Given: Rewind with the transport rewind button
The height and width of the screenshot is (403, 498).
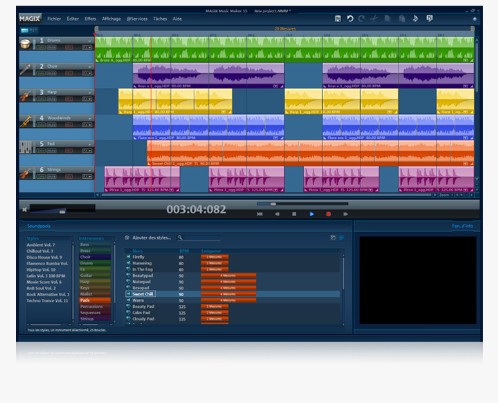Looking at the screenshot, I should (x=277, y=214).
